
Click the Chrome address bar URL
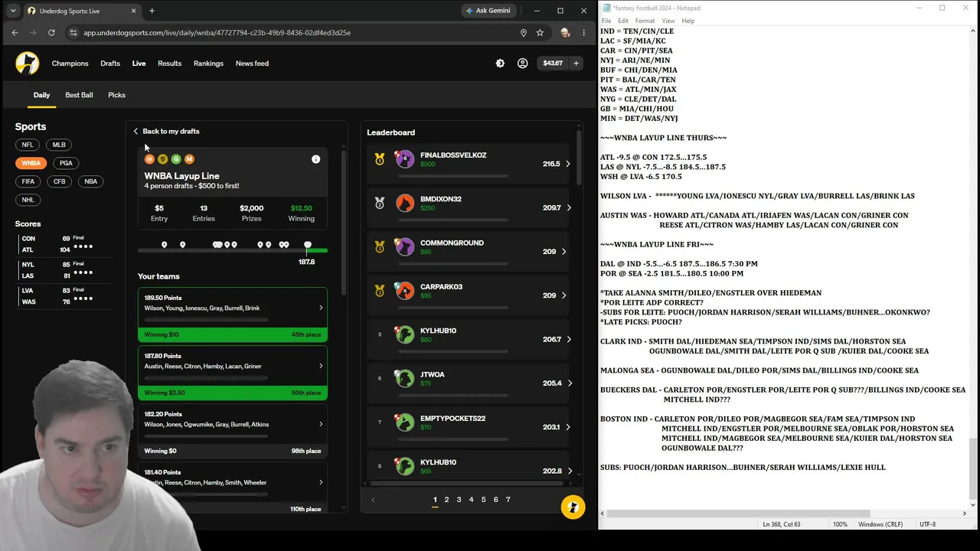217,33
